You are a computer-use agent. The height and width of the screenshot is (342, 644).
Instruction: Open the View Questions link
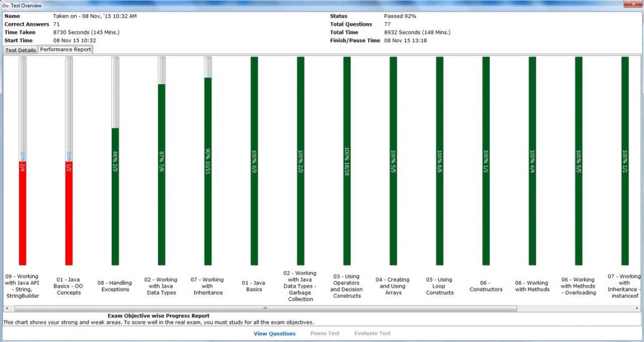(275, 334)
